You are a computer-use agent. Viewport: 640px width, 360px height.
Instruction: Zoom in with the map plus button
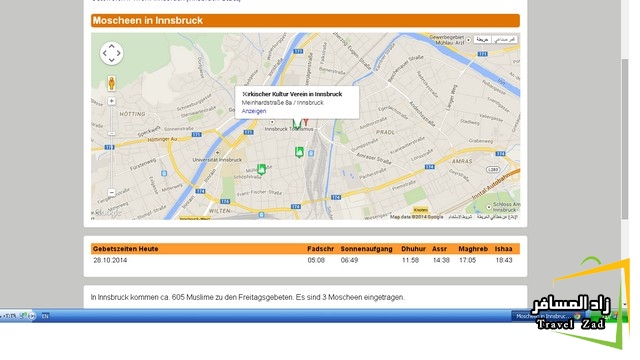point(111,101)
